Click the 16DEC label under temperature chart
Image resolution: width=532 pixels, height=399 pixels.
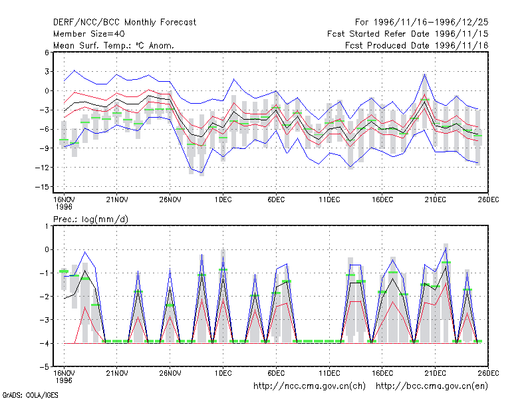[382, 199]
